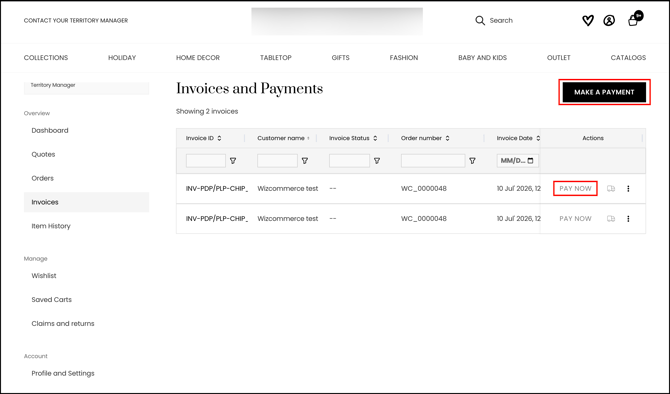This screenshot has width=670, height=394.
Task: Open the user account icon
Action: coord(609,21)
